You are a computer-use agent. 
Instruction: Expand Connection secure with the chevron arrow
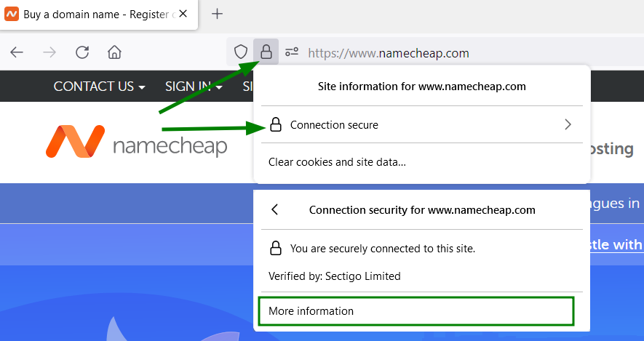[568, 125]
